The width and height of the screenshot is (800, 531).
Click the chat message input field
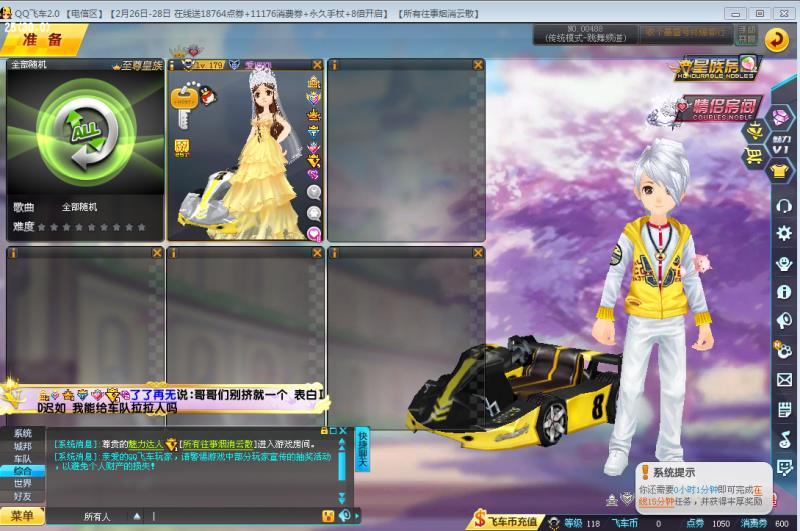click(235, 516)
